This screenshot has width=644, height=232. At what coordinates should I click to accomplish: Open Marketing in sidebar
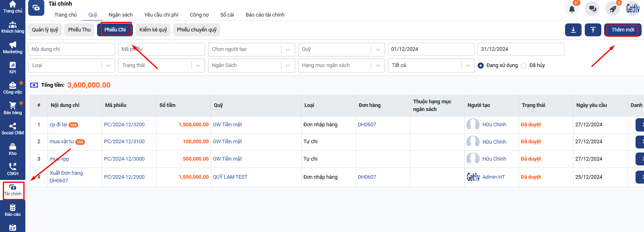(12, 47)
